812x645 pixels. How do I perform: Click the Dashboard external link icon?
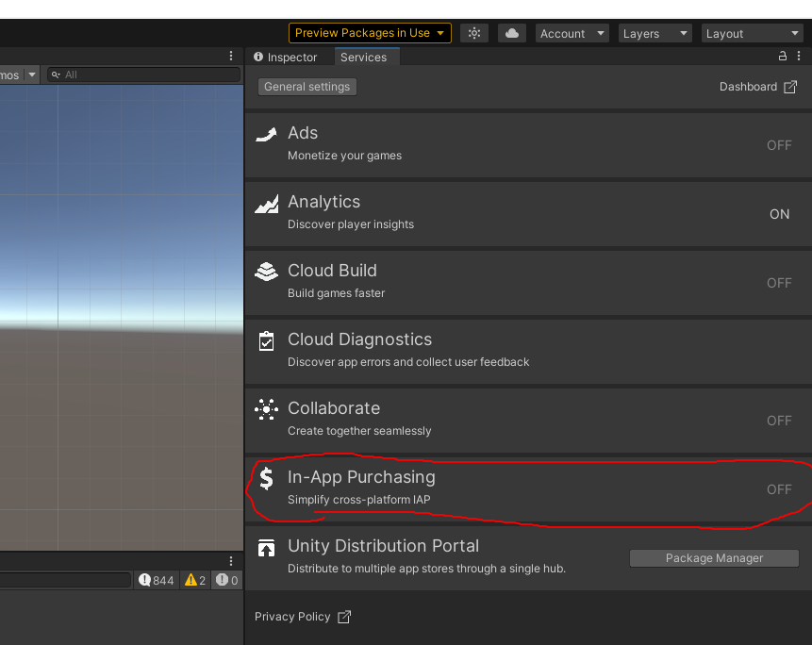coord(790,87)
